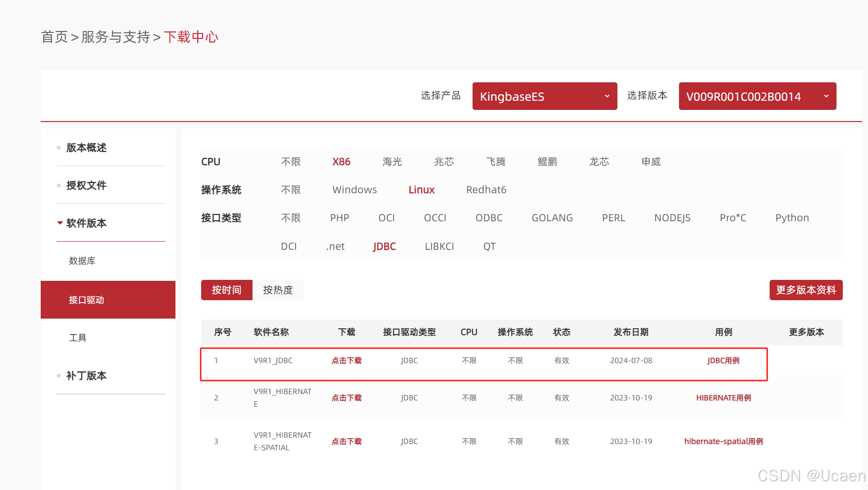Set 操作系统 filter to 不限
Image resolution: width=868 pixels, height=490 pixels.
(291, 190)
